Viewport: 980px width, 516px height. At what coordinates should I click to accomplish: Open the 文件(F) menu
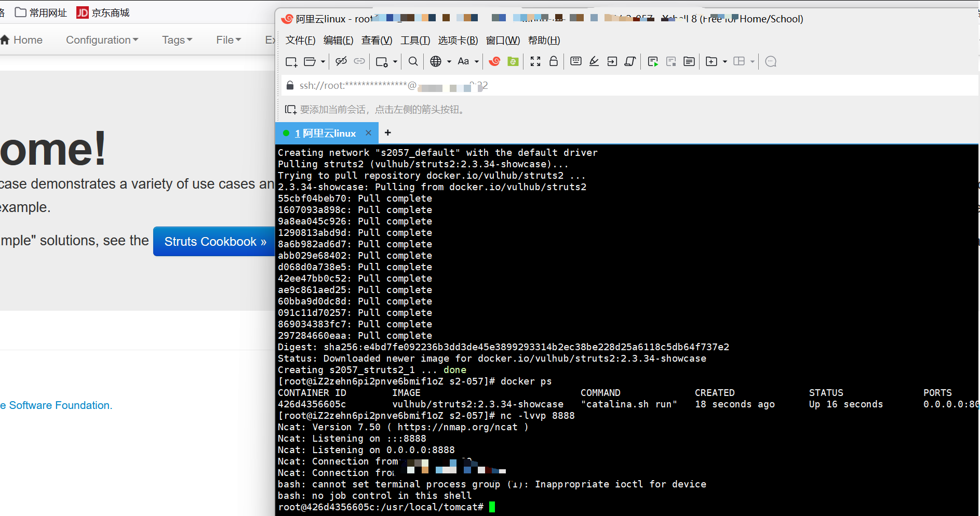click(x=300, y=41)
